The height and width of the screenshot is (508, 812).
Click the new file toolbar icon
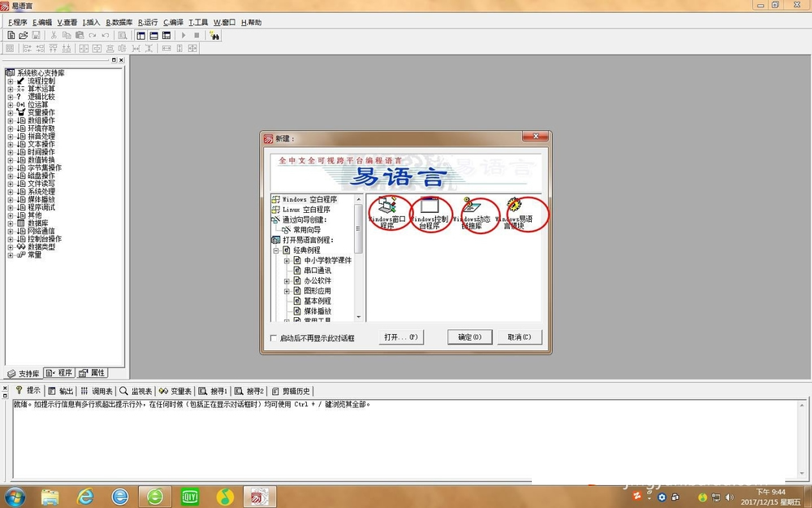11,36
